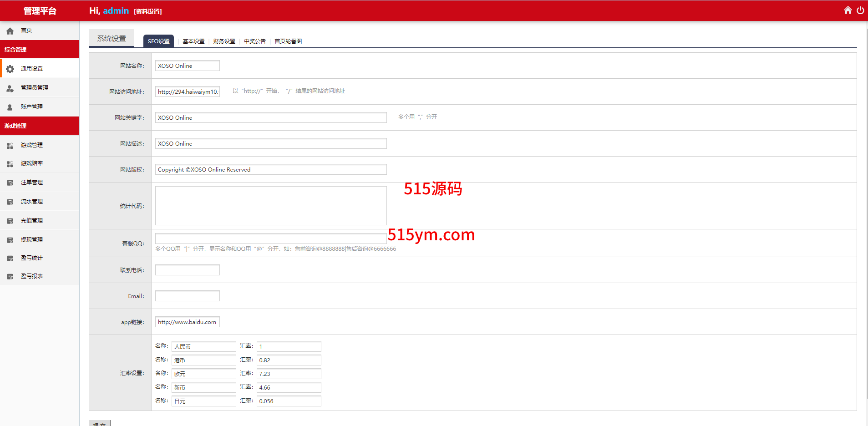This screenshot has width=868, height=426.
Task: Click the 账户管理 user icon
Action: 10,107
